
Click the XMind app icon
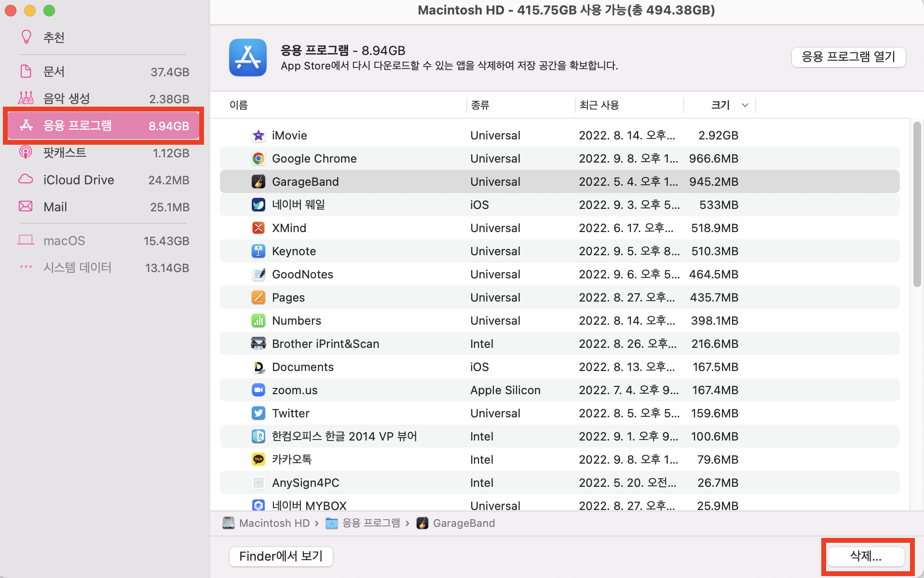click(x=258, y=228)
